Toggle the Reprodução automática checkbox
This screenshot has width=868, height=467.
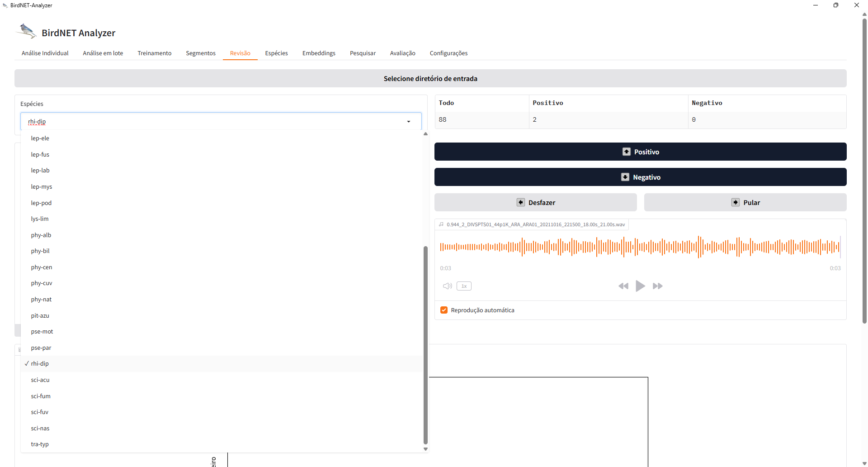pos(444,310)
